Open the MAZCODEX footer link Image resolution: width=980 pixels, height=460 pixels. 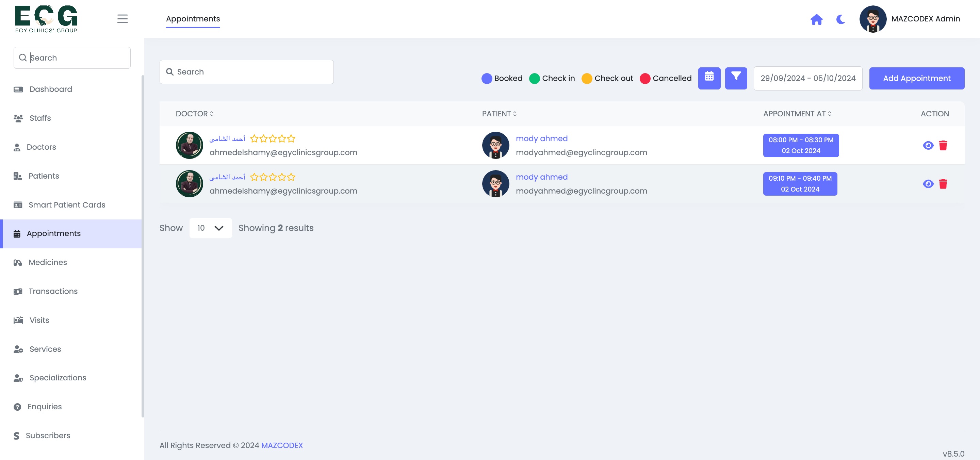point(282,445)
